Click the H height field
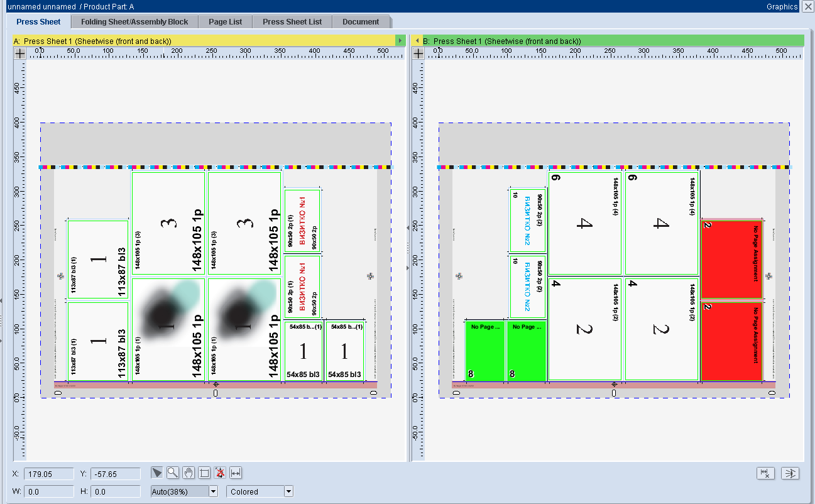Screen dimensions: 815x504 pyautogui.click(x=115, y=491)
